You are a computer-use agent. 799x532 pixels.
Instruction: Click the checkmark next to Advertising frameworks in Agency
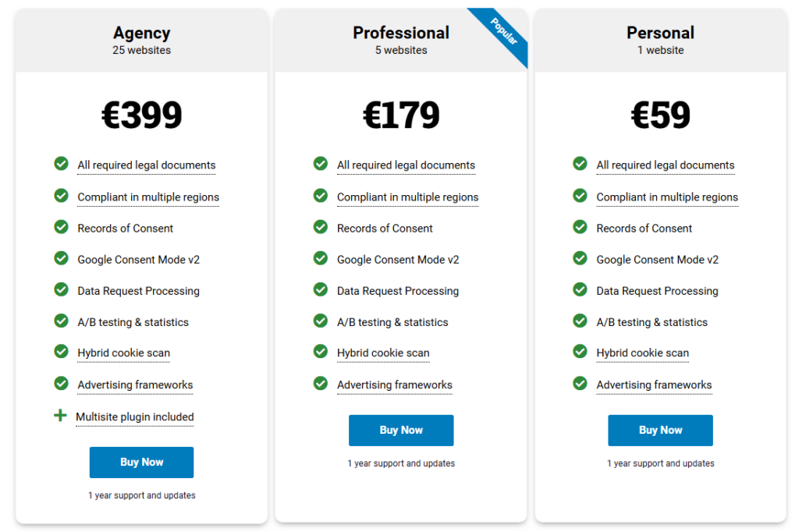[x=61, y=385]
